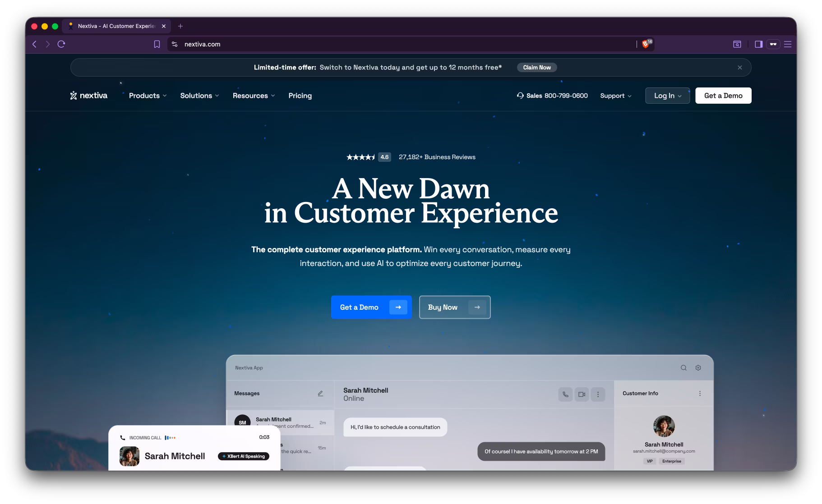Open chat header more options menu

pos(598,394)
